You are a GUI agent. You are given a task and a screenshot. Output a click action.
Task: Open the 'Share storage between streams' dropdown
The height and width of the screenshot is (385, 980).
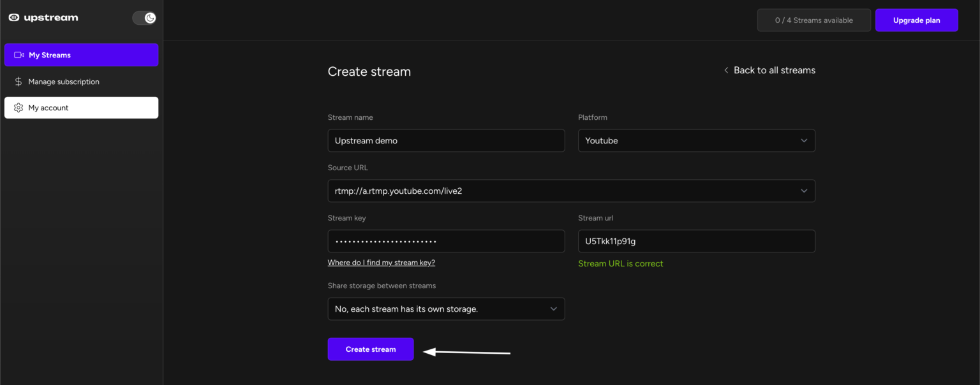[x=446, y=309]
